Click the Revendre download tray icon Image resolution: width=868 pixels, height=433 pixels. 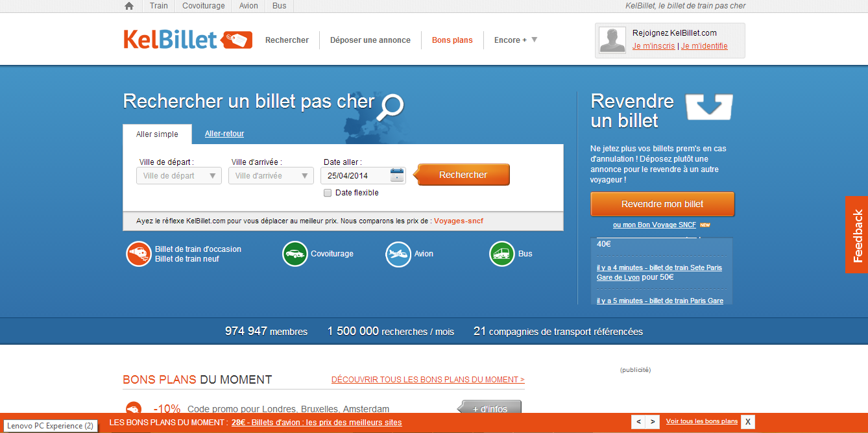(709, 107)
